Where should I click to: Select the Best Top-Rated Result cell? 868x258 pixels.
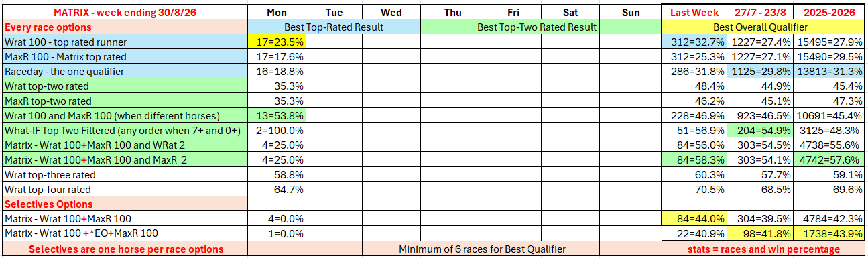click(x=334, y=27)
